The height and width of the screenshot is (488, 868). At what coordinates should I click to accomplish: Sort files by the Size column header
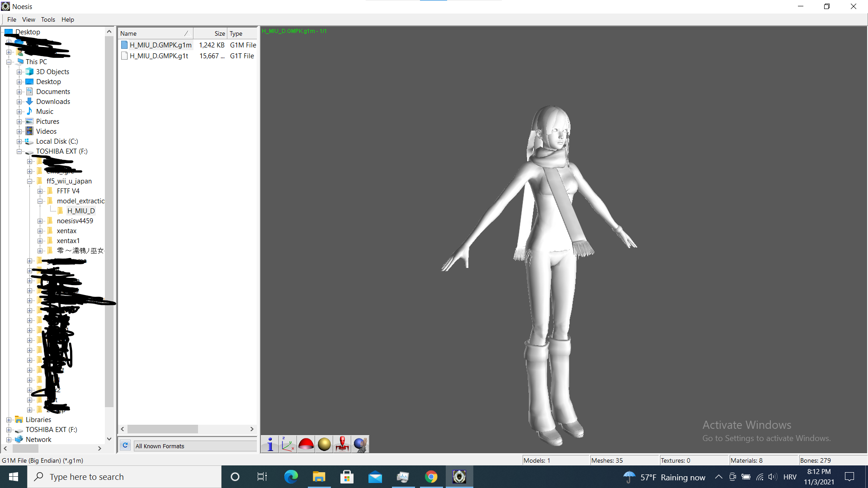point(210,33)
